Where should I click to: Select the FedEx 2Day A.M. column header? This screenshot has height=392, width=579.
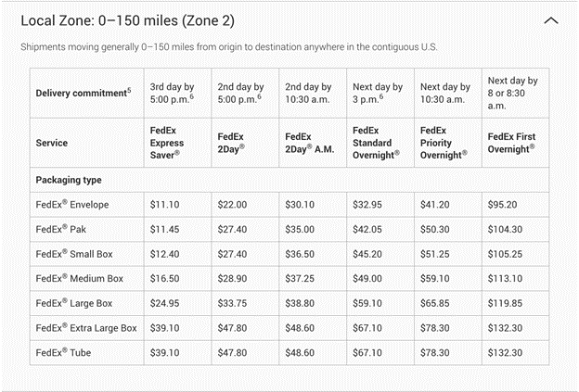click(304, 143)
